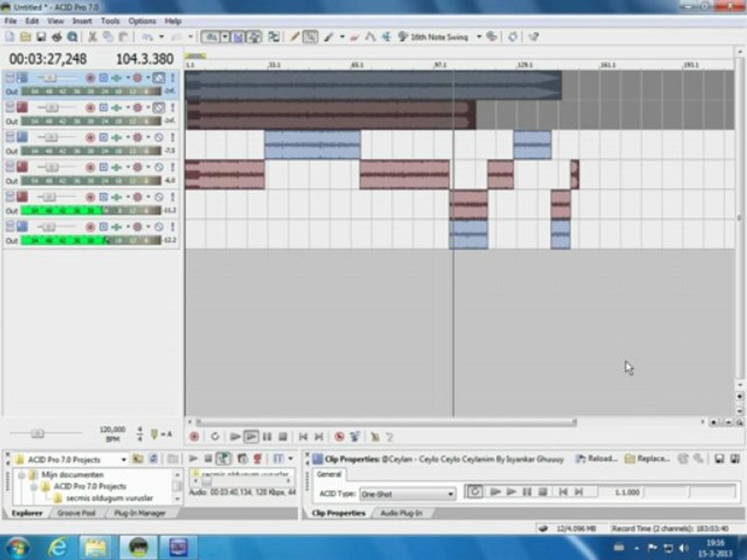
Task: Collapse the Mijn documenten tree node
Action: pyautogui.click(x=22, y=474)
